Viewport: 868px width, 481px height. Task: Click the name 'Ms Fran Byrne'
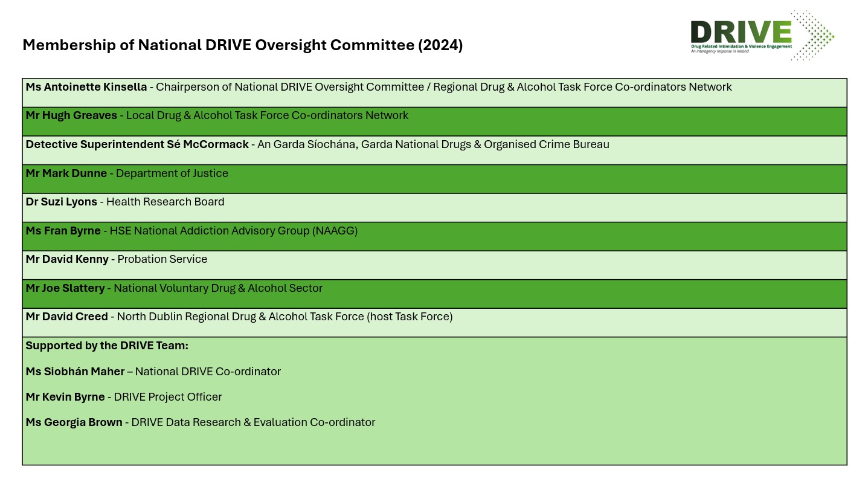pyautogui.click(x=63, y=231)
